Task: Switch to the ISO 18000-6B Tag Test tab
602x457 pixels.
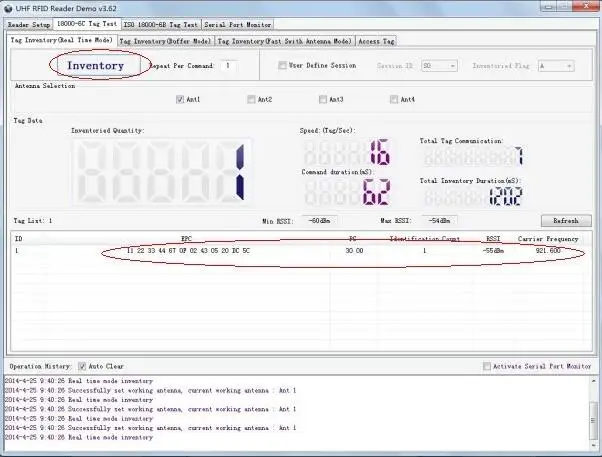Action: coord(160,25)
